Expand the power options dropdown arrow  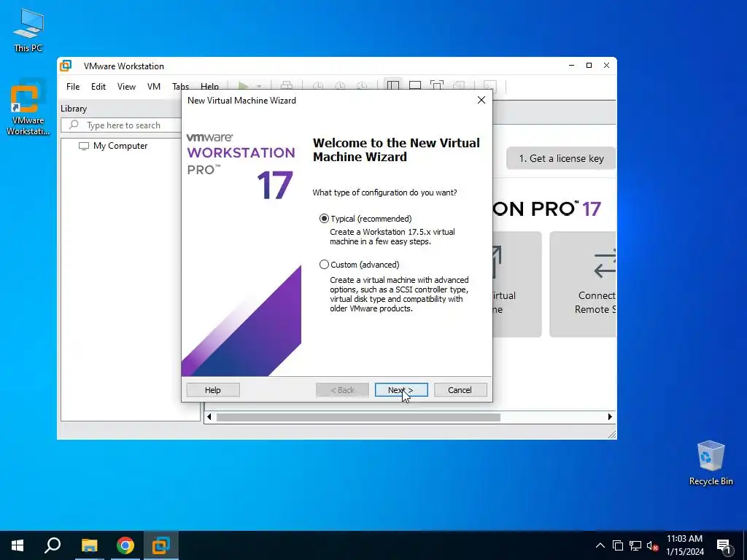(259, 86)
